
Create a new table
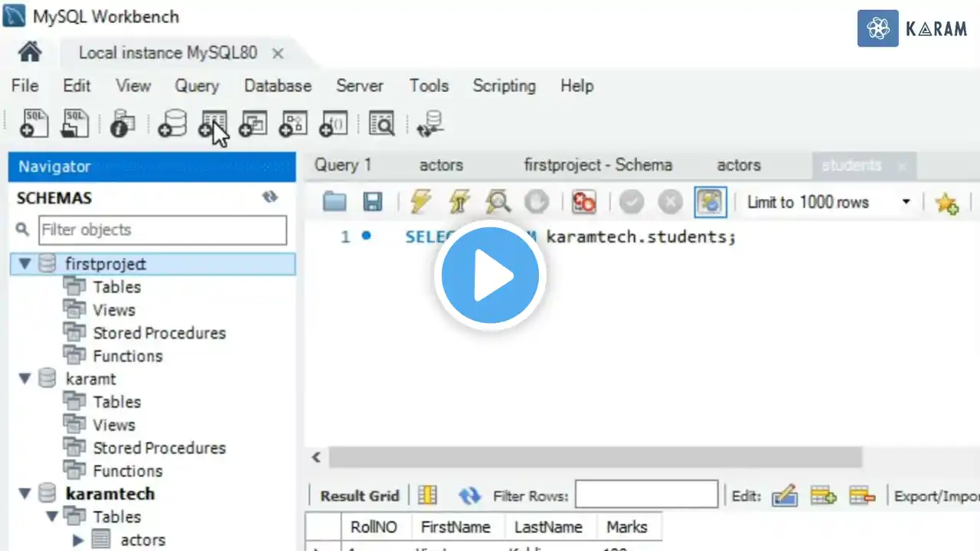(213, 123)
